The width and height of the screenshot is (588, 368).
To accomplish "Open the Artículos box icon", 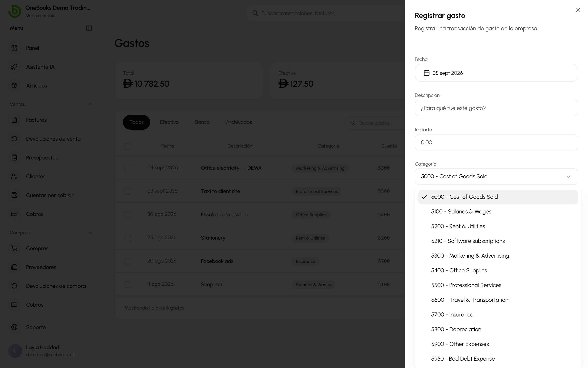I will 14,85.
